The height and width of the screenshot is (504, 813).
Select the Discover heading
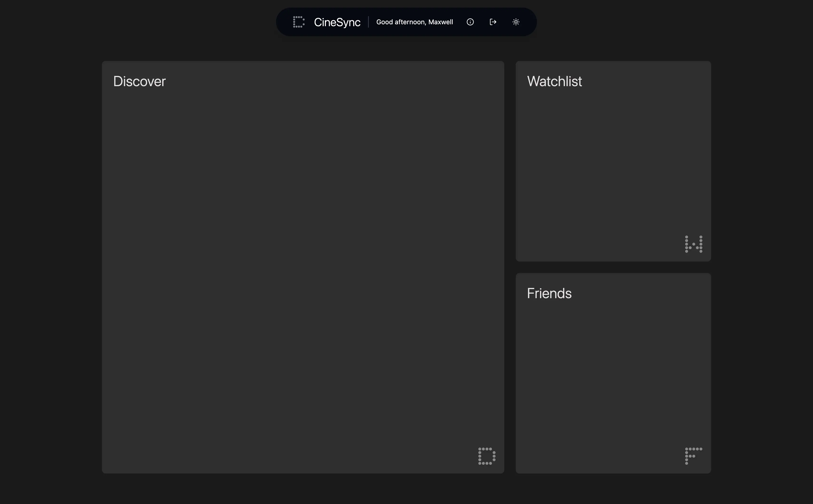(x=139, y=81)
